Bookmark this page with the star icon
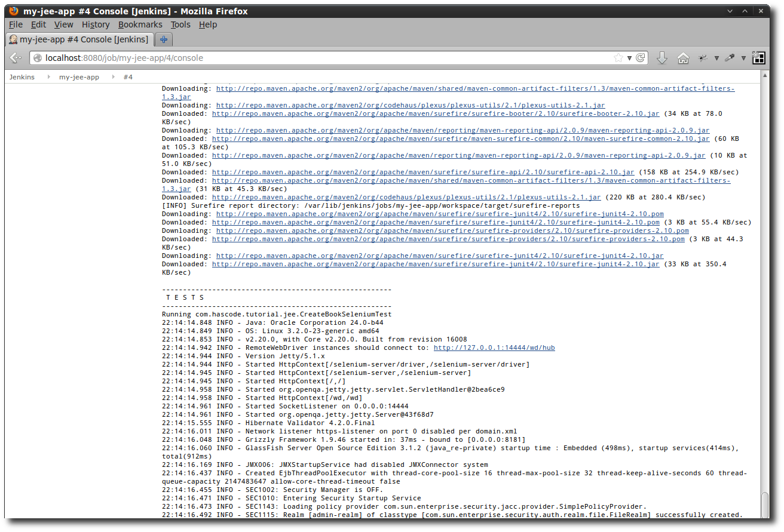Viewport: 784px width, 532px height. 620,58
